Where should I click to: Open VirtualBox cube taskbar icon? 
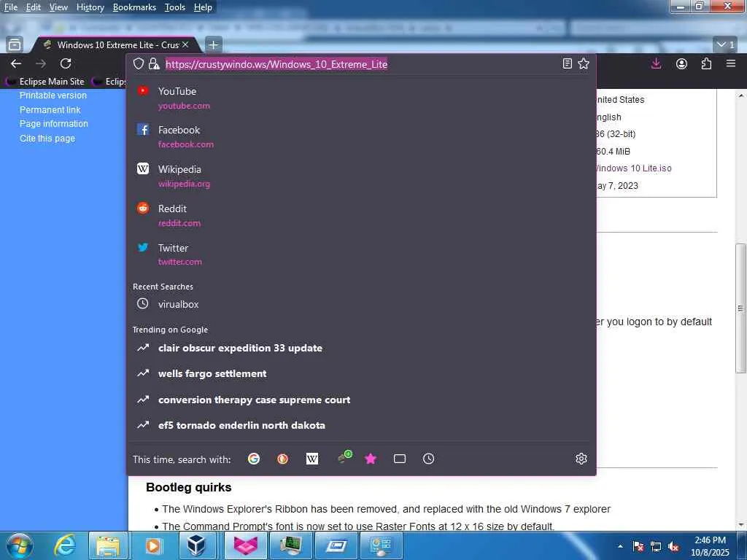196,545
